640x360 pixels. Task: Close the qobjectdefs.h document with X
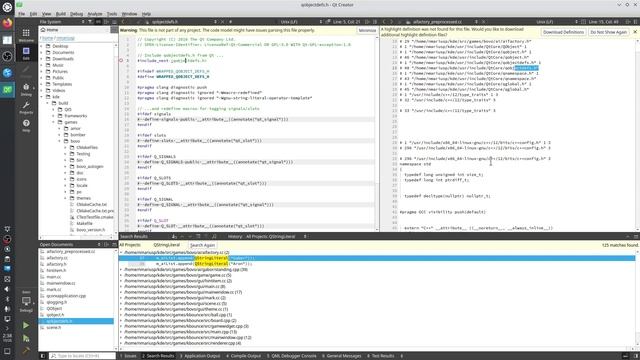tap(222, 22)
